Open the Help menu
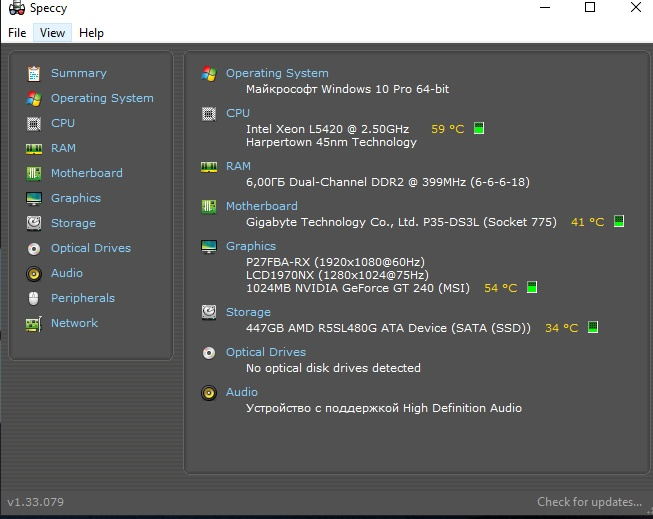This screenshot has width=653, height=519. (91, 33)
